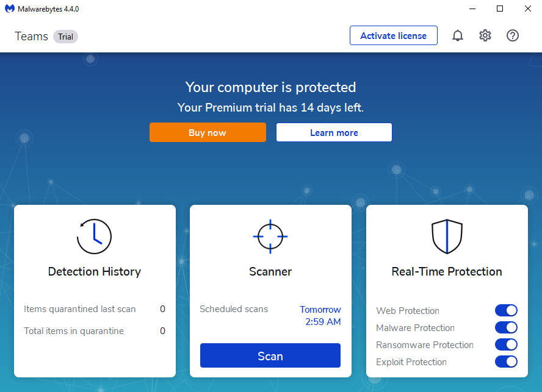Screen dimensions: 542x392
Task: Click the orange Buy now button
Action: point(208,132)
